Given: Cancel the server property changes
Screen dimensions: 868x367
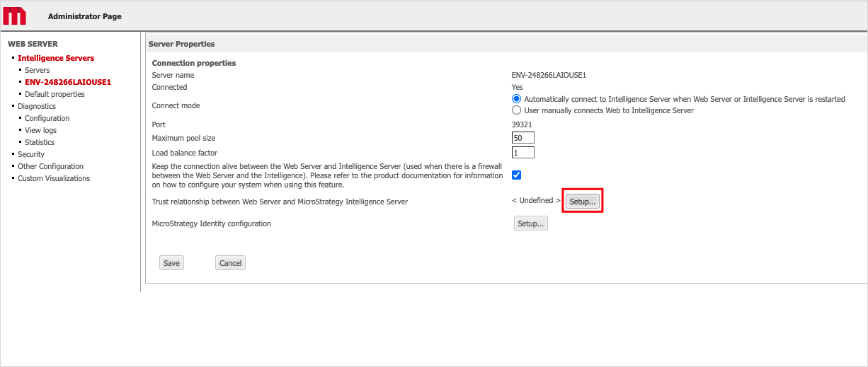Looking at the screenshot, I should 230,263.
